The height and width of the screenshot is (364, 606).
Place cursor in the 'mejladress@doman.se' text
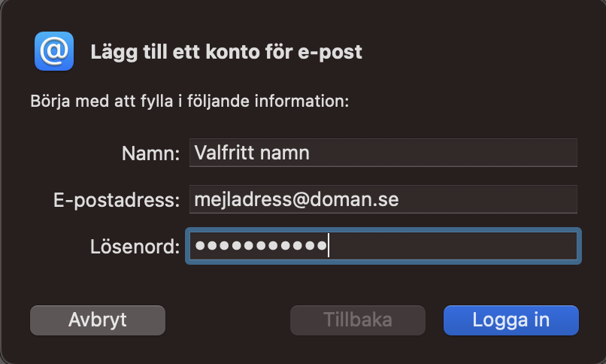click(x=296, y=199)
